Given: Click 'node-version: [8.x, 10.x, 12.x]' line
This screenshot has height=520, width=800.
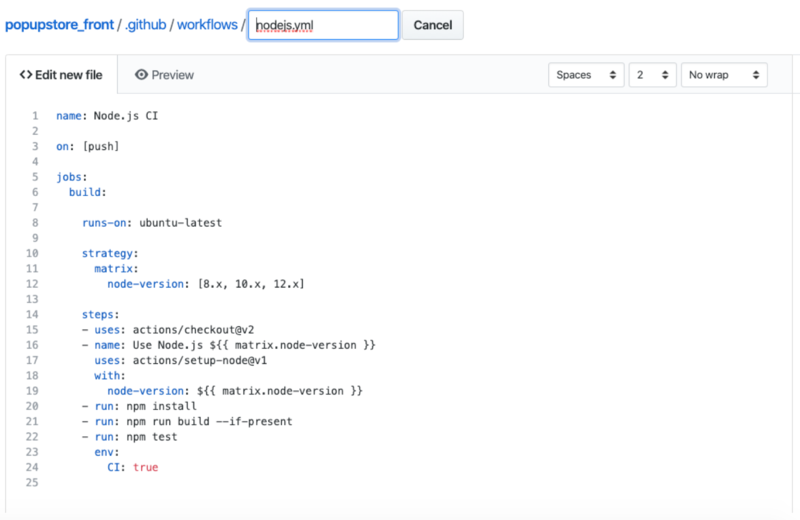Looking at the screenshot, I should tap(206, 284).
